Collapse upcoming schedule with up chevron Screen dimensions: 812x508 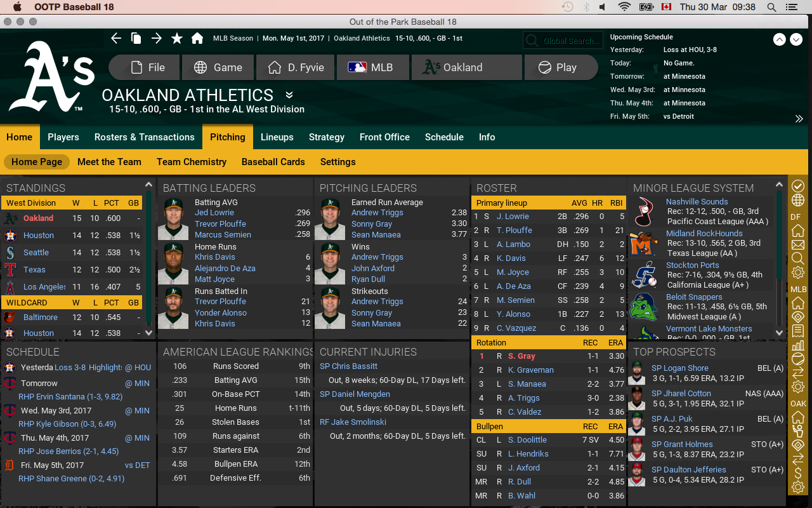tap(780, 39)
